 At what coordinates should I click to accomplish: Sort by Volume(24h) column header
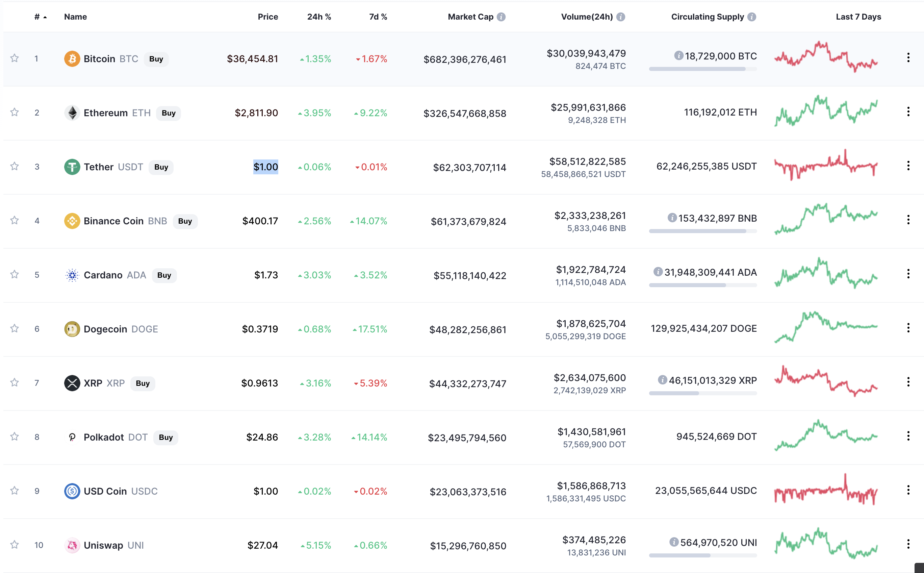click(x=587, y=17)
